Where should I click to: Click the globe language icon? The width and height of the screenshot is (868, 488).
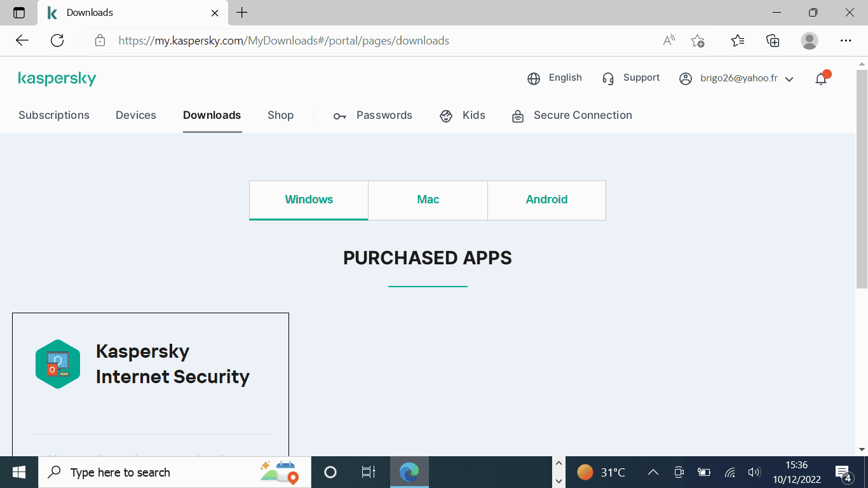[534, 79]
